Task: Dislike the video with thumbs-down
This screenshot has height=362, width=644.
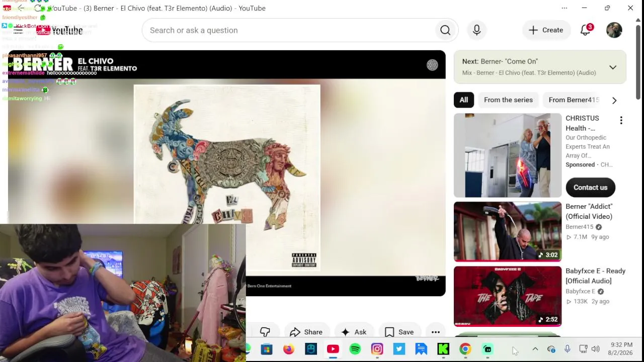Action: [265, 332]
